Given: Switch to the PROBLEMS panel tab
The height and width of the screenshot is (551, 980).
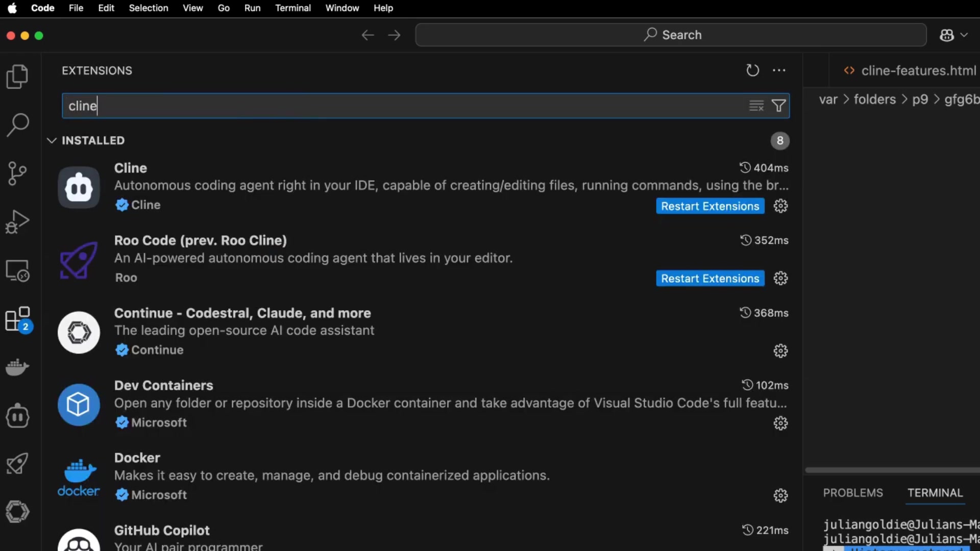Looking at the screenshot, I should [852, 493].
